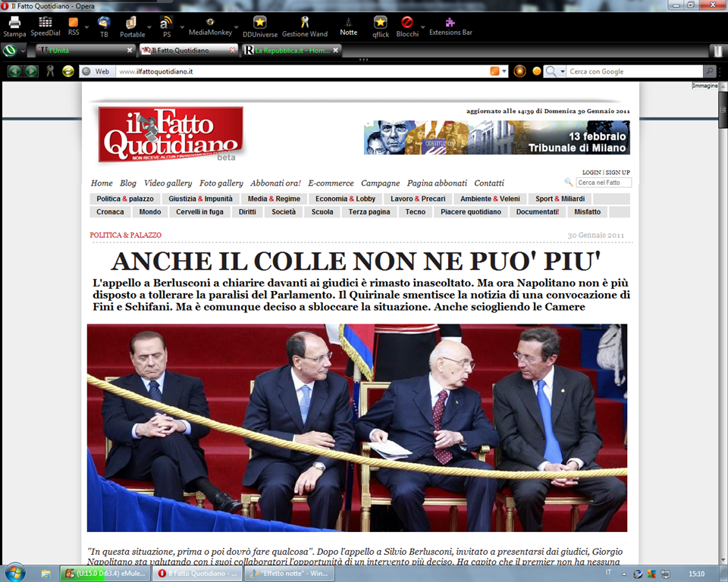Click the round star icon beside address bar

click(x=519, y=71)
